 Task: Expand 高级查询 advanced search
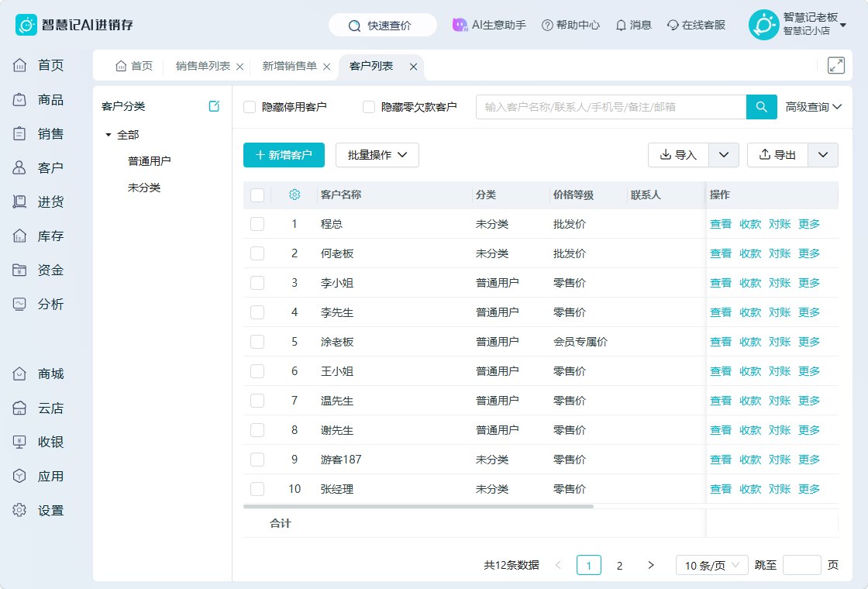coord(813,107)
